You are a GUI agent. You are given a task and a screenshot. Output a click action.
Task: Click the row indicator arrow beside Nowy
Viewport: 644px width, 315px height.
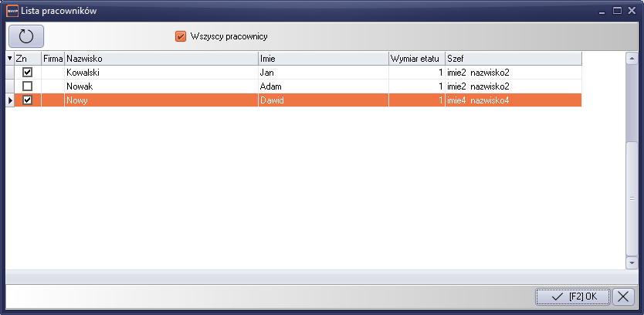coord(9,100)
